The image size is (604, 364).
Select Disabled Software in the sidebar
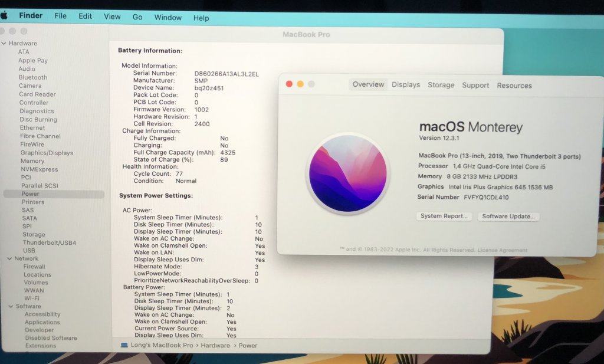pos(51,338)
